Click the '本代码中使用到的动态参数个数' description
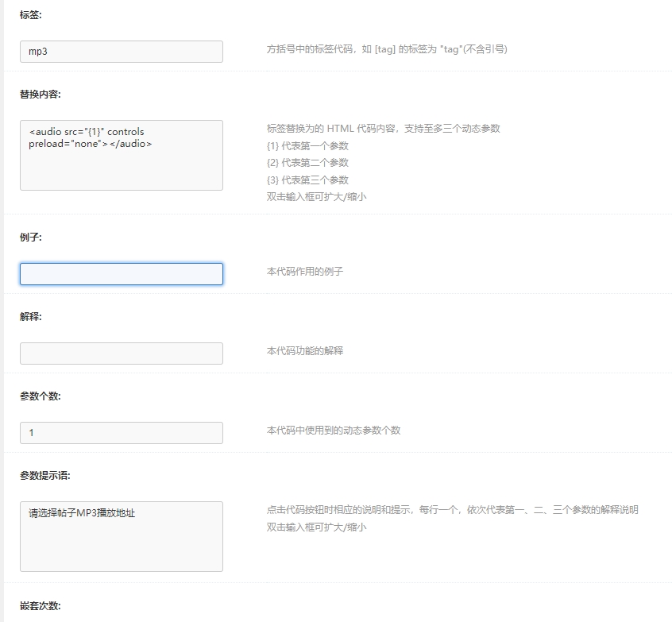Image resolution: width=672 pixels, height=622 pixels. (334, 431)
